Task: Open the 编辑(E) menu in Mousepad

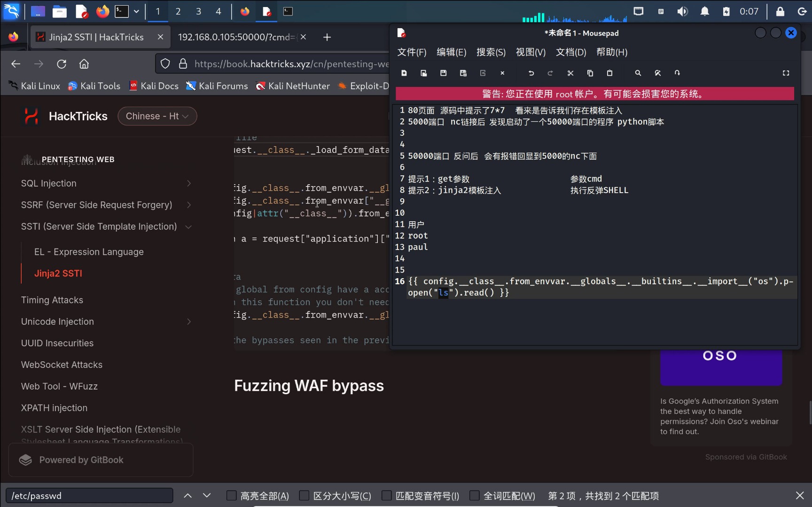Action: [451, 52]
